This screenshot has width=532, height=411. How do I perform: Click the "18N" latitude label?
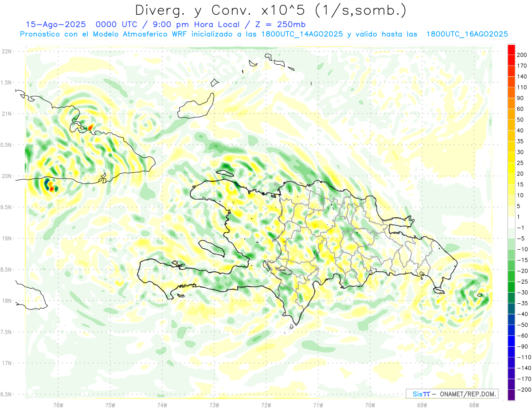tap(6, 301)
